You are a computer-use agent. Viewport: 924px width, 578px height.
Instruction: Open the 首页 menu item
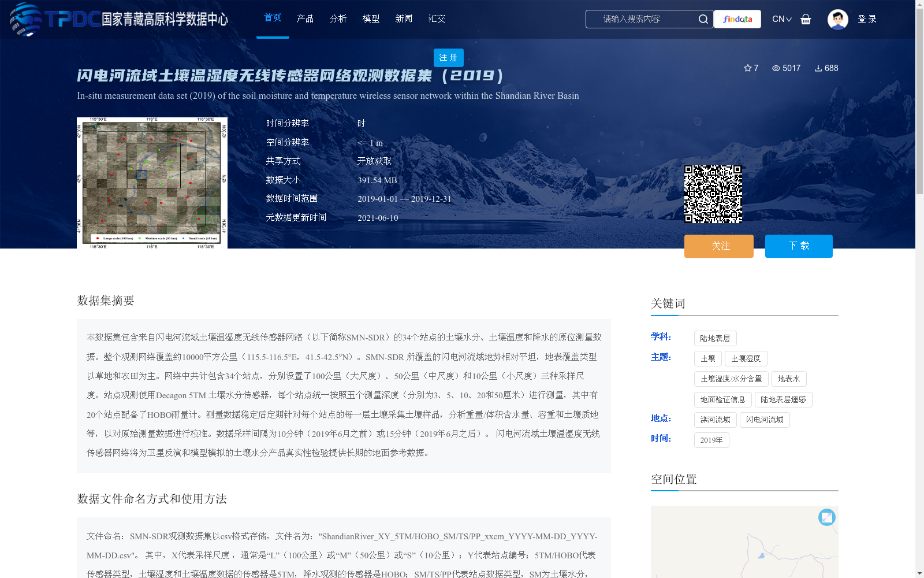click(x=273, y=18)
